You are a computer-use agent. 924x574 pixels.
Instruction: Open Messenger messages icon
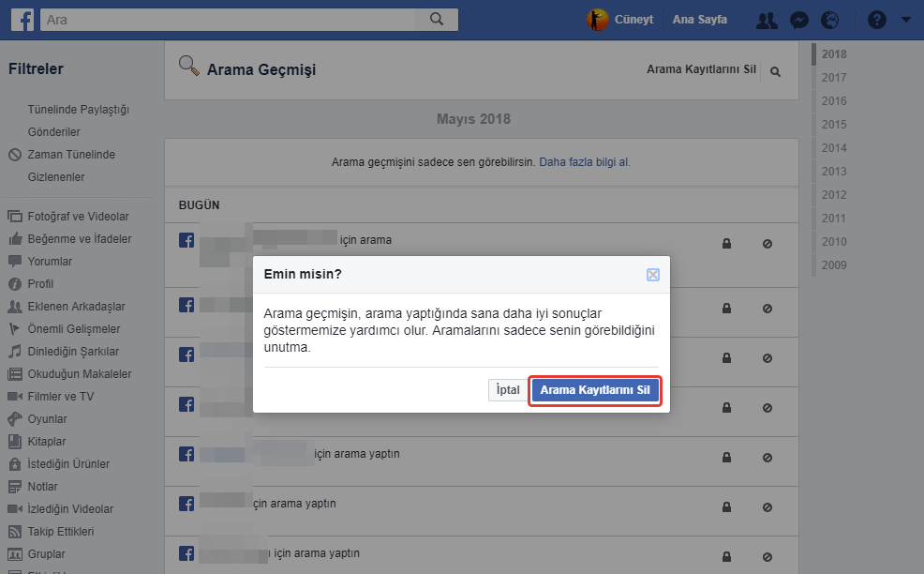pyautogui.click(x=799, y=20)
